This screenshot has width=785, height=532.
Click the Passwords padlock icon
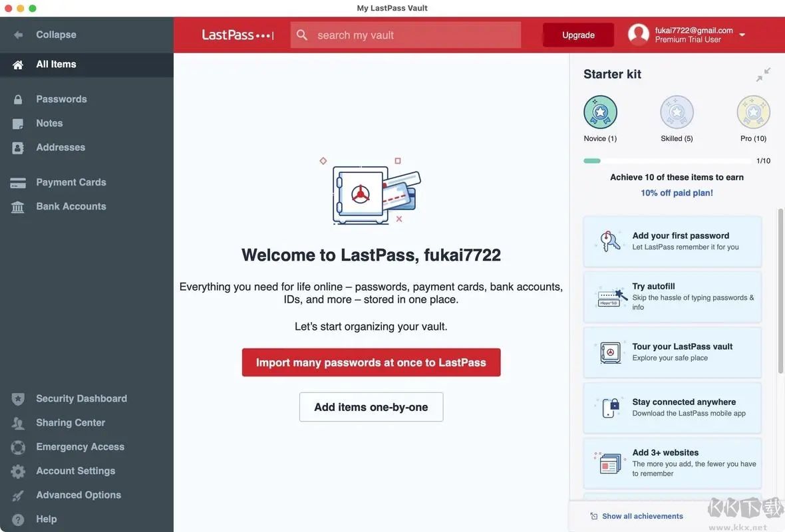click(18, 99)
